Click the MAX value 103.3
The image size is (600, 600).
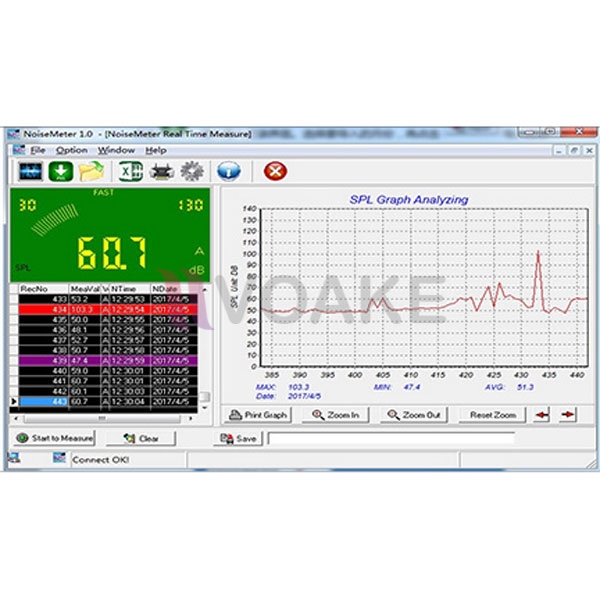point(298,387)
